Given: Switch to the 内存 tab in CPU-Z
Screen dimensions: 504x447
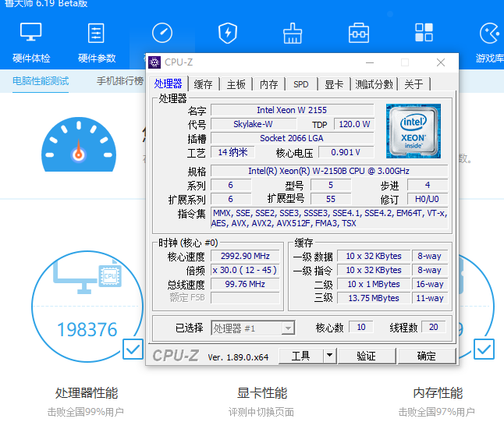Looking at the screenshot, I should (x=268, y=84).
